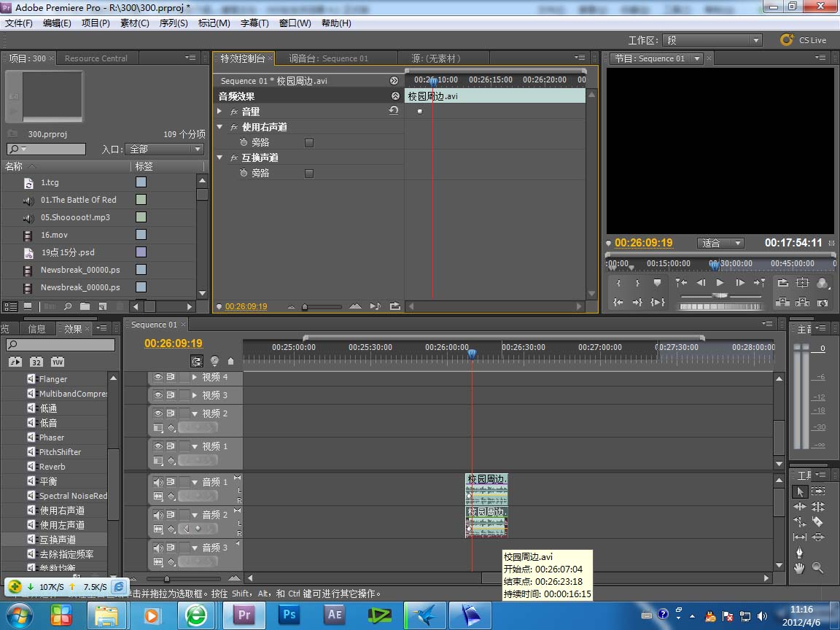Select 05.Shooooot!.mp3 in project list
This screenshot has height=630, width=840.
(75, 217)
